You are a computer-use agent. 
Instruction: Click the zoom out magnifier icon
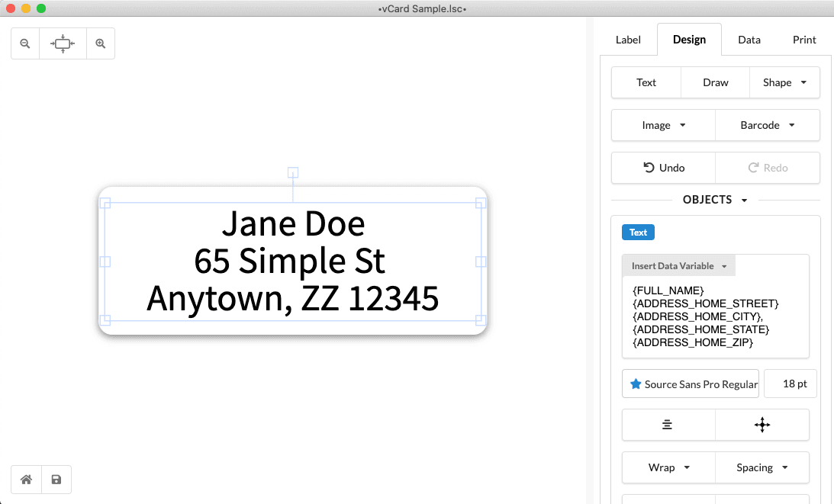click(25, 44)
